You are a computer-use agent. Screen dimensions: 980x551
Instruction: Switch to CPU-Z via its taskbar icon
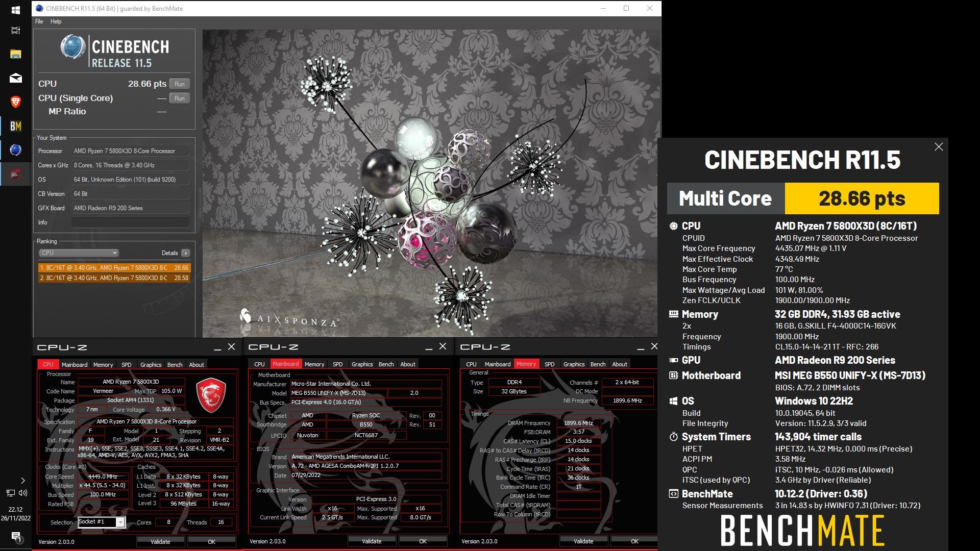tap(15, 174)
